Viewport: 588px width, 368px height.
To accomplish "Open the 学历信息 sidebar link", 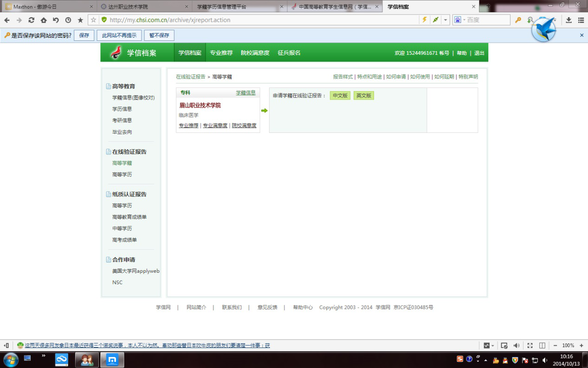I will pos(122,109).
